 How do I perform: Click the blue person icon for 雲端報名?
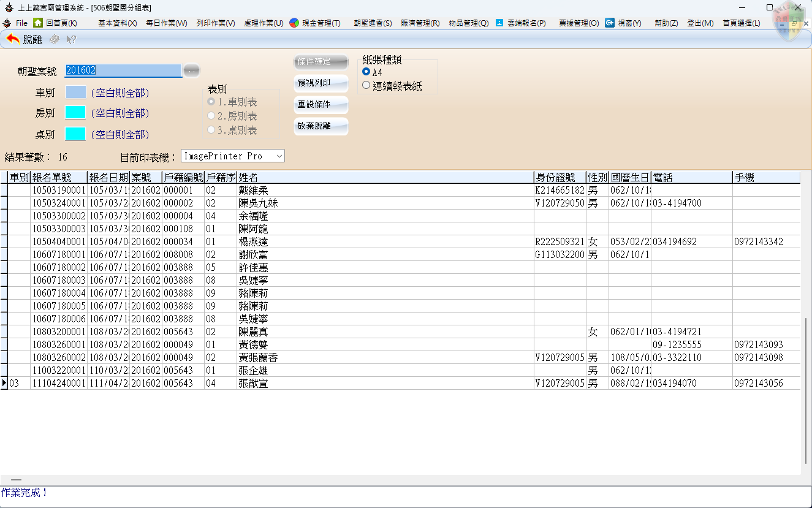coord(499,23)
